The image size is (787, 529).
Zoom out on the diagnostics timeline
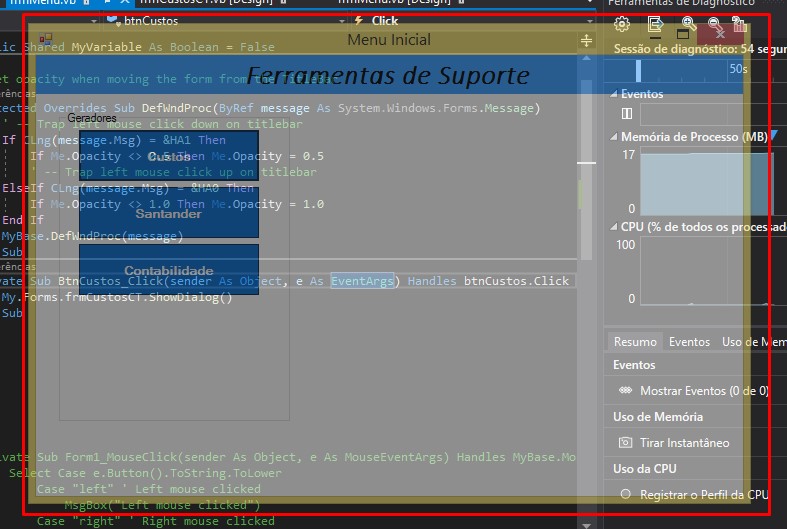(x=714, y=24)
